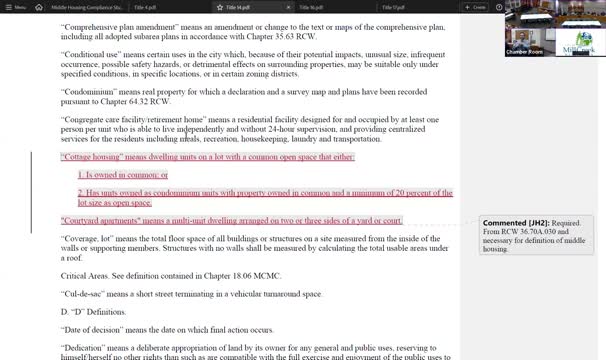Open the hamburger Menu
This screenshot has width=606, height=360.
[15, 7]
